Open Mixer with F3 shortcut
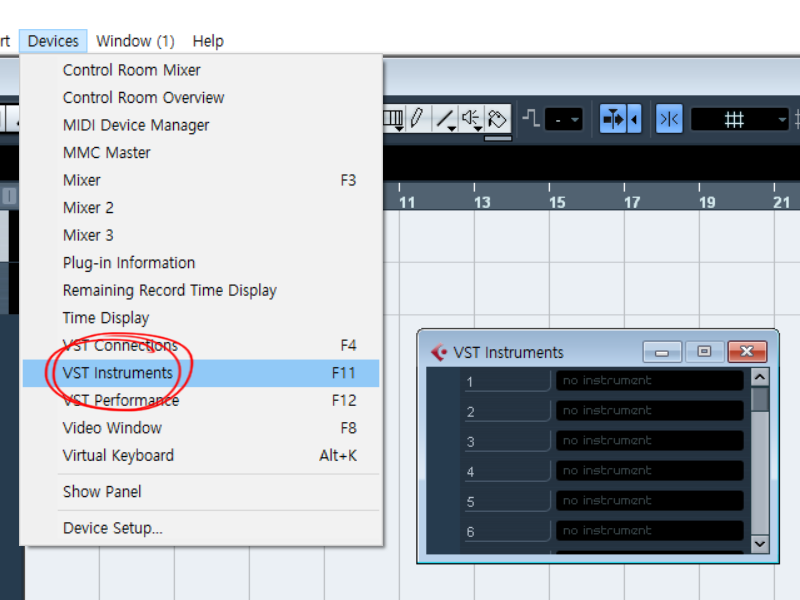 pyautogui.click(x=201, y=180)
